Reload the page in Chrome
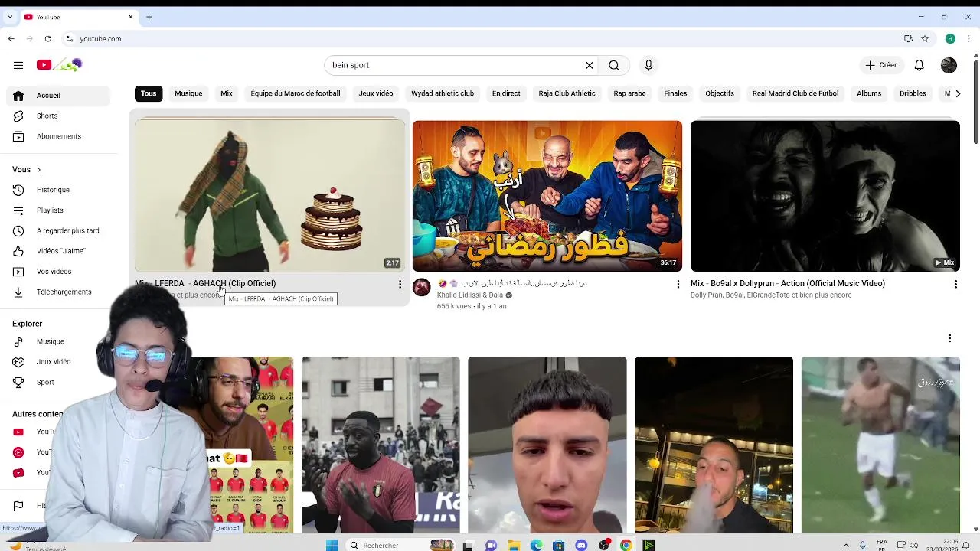980x551 pixels. point(48,38)
